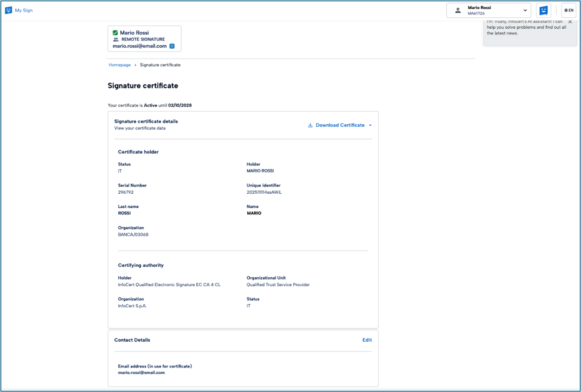The width and height of the screenshot is (581, 392).
Task: Open the EN language selector
Action: (x=569, y=10)
